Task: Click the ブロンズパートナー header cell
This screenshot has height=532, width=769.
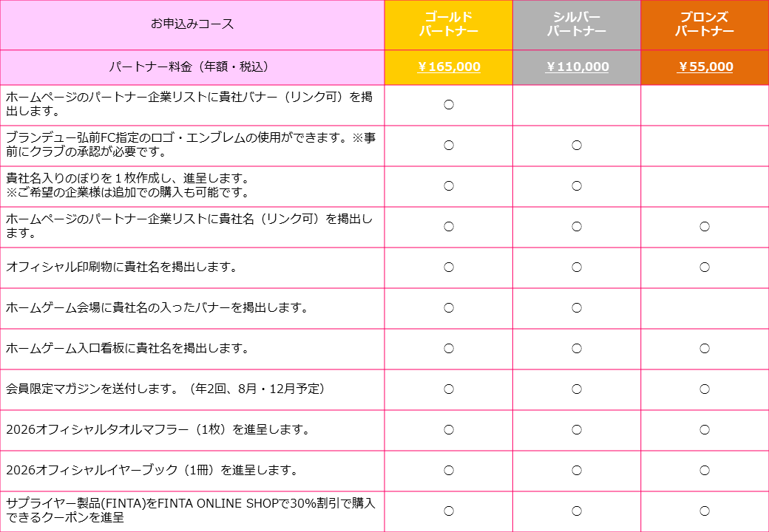Action: [x=705, y=24]
